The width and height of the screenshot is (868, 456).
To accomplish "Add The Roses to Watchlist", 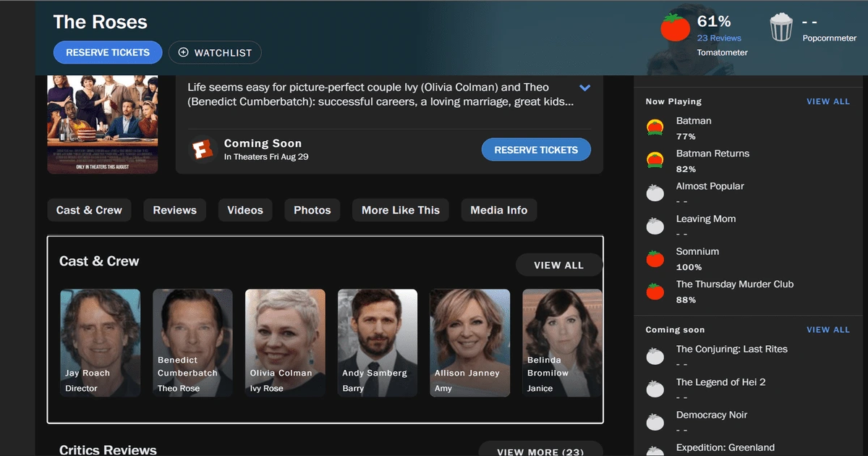I will pyautogui.click(x=215, y=52).
